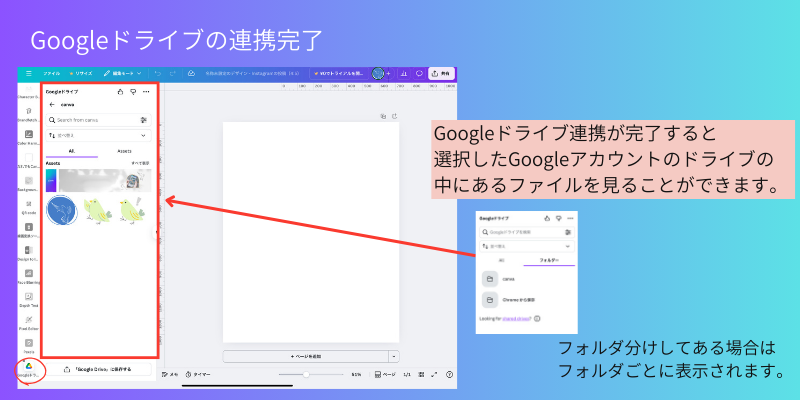Screen dimensions: 800x400
Task: Switch to the All tab in the left panel
Action: pos(72,151)
